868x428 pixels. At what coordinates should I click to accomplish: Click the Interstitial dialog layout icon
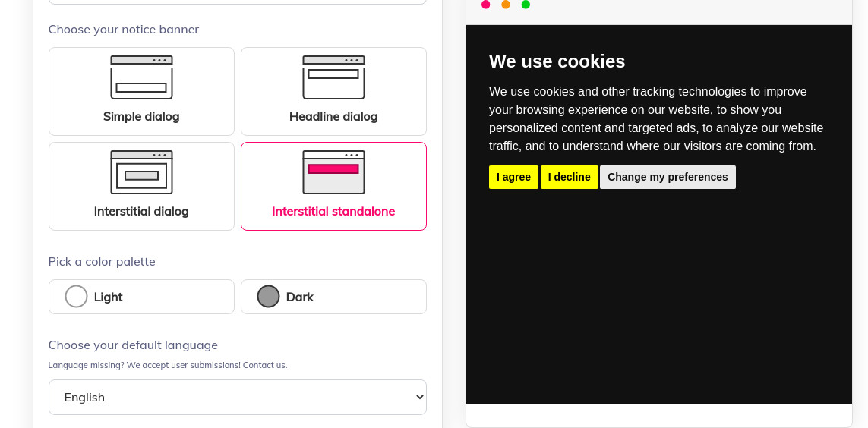141,172
